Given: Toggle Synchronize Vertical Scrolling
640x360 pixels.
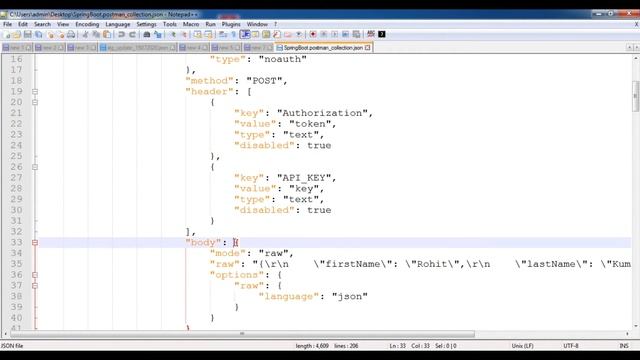Looking at the screenshot, I should 198,34.
